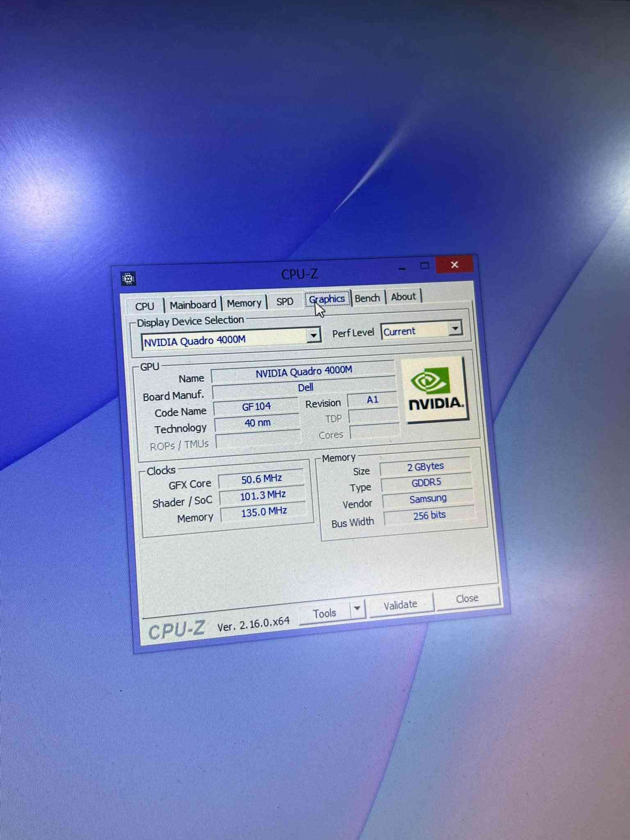Click the Perf Level Current combo field
Viewport: 630px width, 840px height.
(421, 330)
